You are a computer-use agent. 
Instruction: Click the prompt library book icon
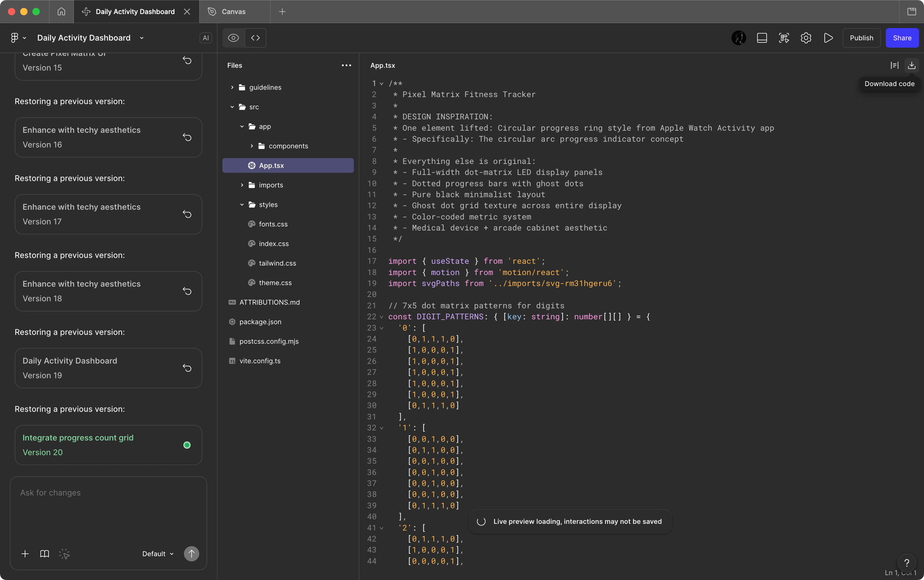(x=45, y=553)
